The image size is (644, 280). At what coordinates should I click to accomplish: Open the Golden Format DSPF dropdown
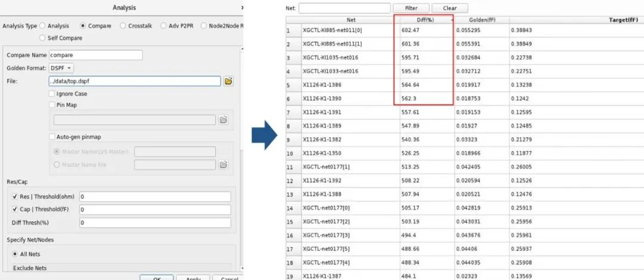(61, 68)
